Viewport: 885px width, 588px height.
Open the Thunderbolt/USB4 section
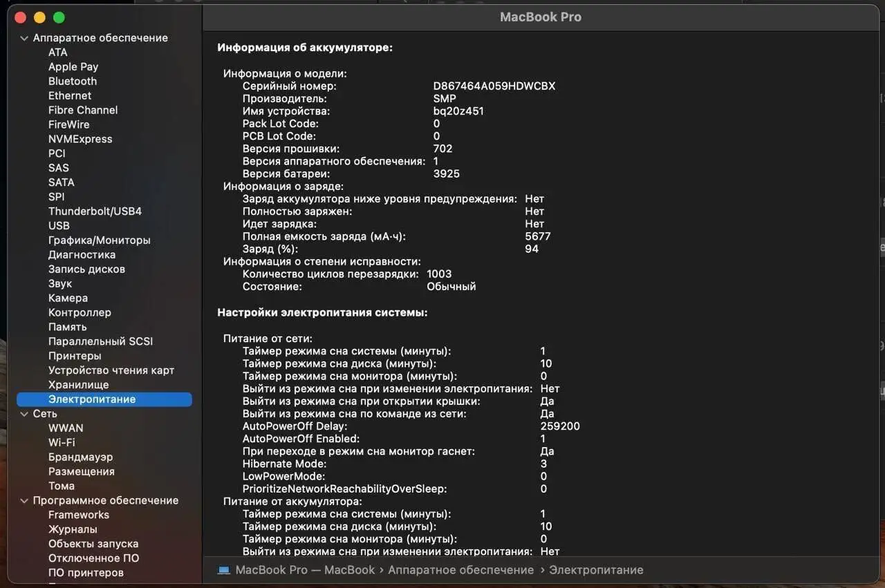click(x=95, y=211)
